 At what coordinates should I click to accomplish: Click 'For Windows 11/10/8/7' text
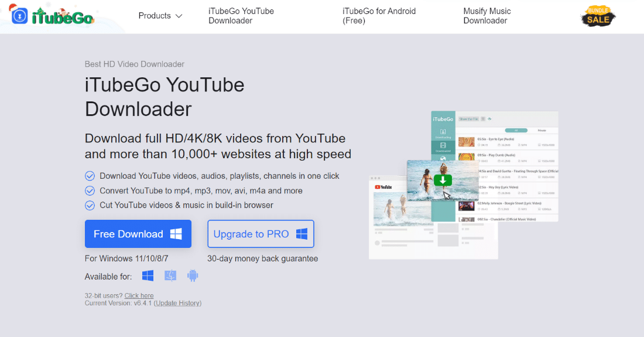coord(126,258)
